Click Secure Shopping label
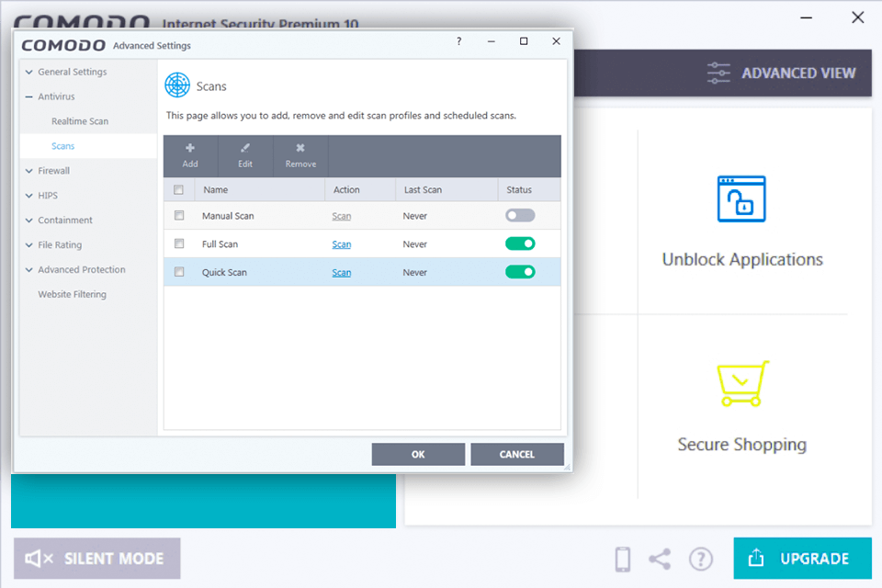Viewport: 882px width, 588px height. [x=742, y=445]
